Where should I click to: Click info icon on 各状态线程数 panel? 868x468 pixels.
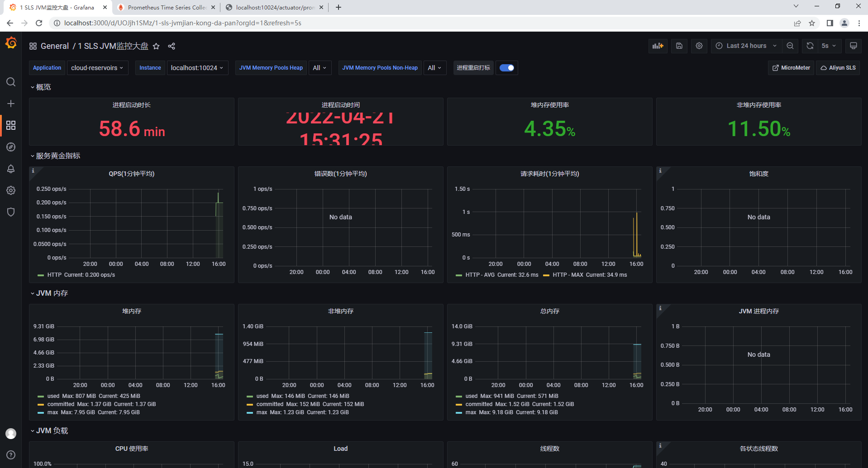[x=660, y=445]
